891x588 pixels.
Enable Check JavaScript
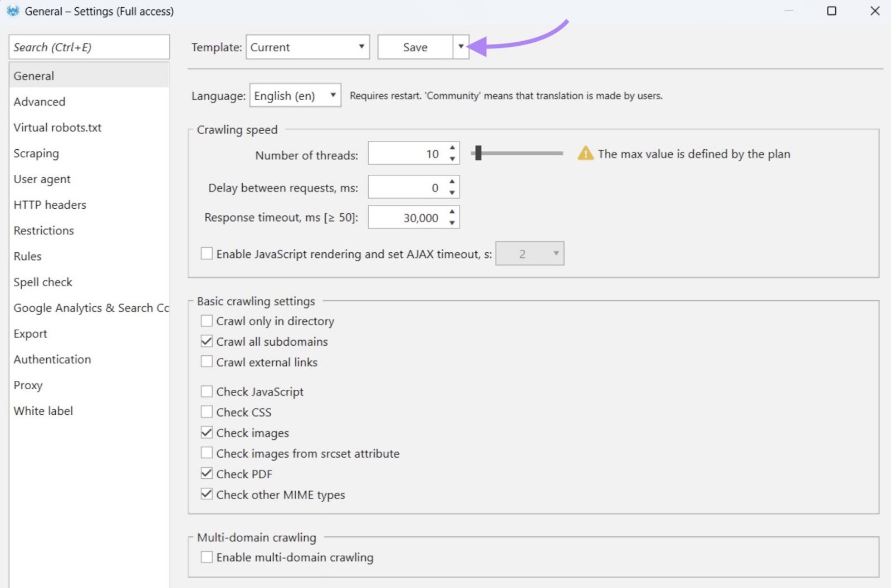[207, 391]
